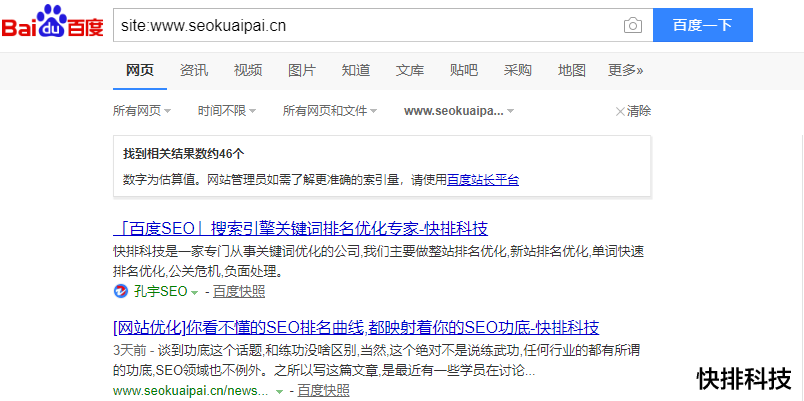Expand arrow next to www.seokuaipai.cn/news...
Screen dimensions: 804x401
[279, 392]
